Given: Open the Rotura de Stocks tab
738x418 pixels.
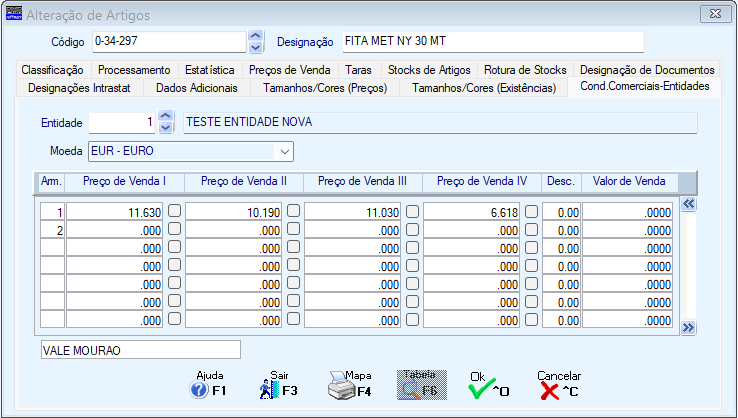Looking at the screenshot, I should point(525,70).
